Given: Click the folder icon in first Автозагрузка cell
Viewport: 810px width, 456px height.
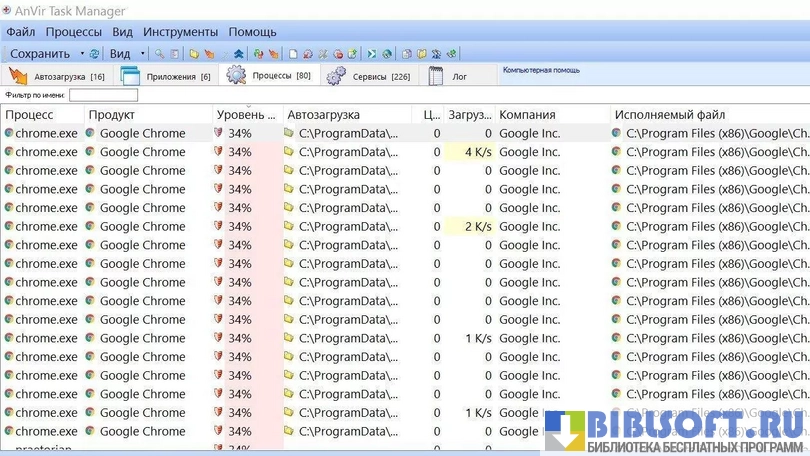Looking at the screenshot, I should coord(289,133).
